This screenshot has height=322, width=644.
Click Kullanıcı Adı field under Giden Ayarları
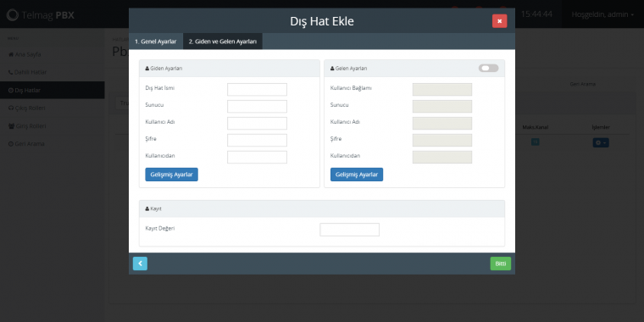click(257, 123)
